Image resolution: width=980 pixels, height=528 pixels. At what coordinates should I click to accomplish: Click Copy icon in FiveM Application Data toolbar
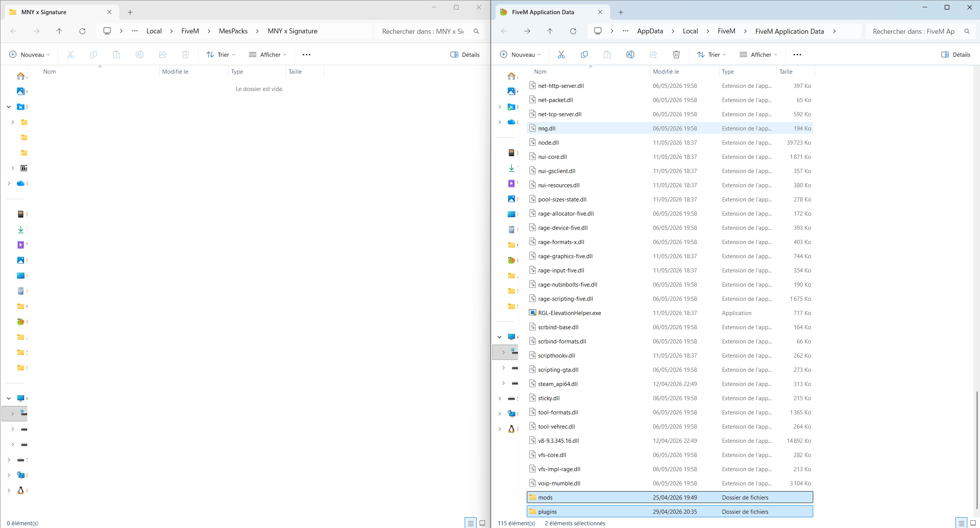(584, 54)
